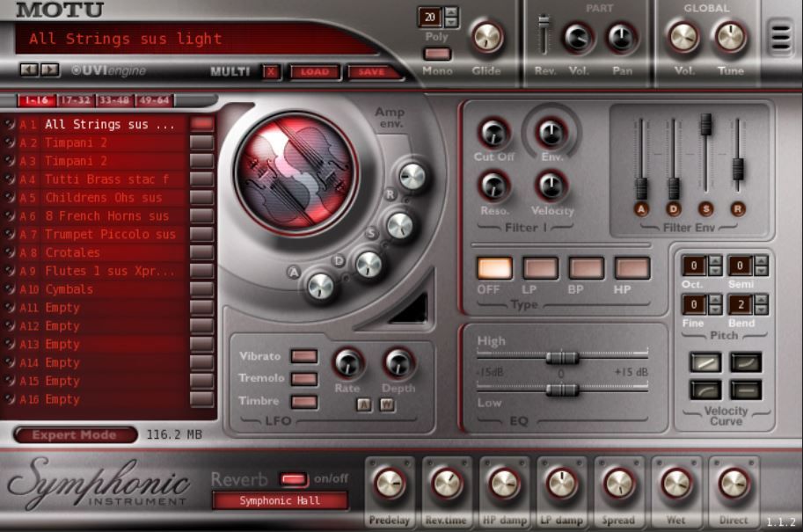Viewport: 803px width, 532px height.
Task: Click the strings instrument image display
Action: [x=296, y=174]
